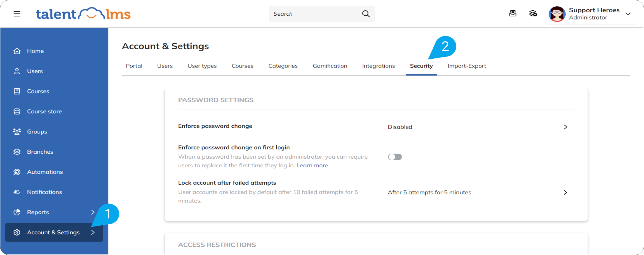This screenshot has height=255, width=644.
Task: Expand the Reports sidebar submenu
Action: [x=93, y=212]
